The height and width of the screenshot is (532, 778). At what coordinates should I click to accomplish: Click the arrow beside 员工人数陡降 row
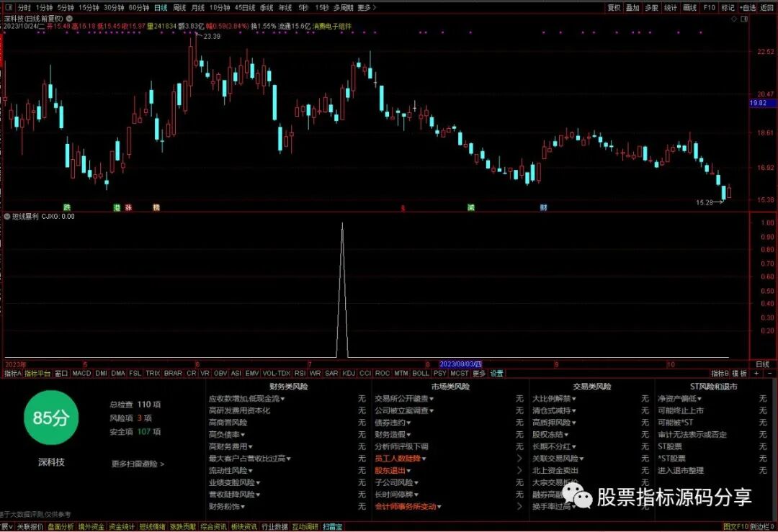[519, 459]
